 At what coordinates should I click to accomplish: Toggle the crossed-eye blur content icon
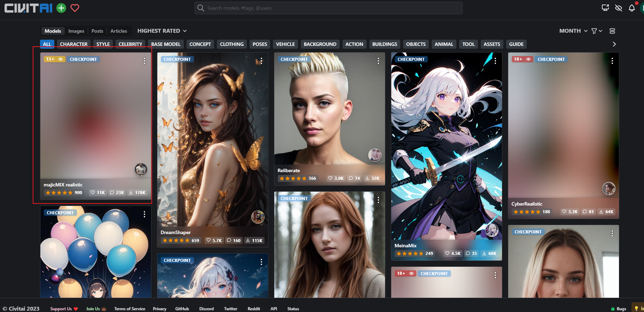tap(618, 8)
